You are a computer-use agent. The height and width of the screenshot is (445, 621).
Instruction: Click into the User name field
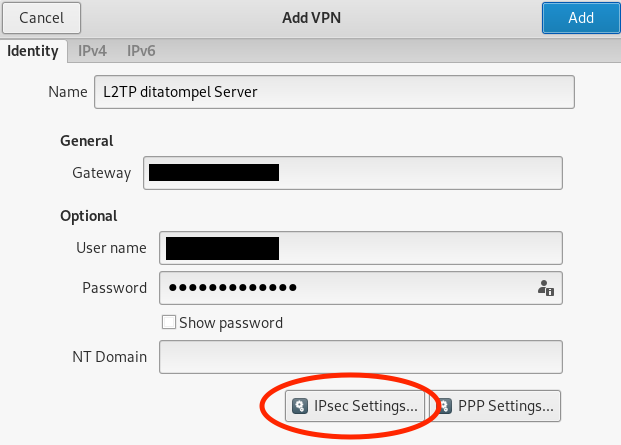click(361, 248)
